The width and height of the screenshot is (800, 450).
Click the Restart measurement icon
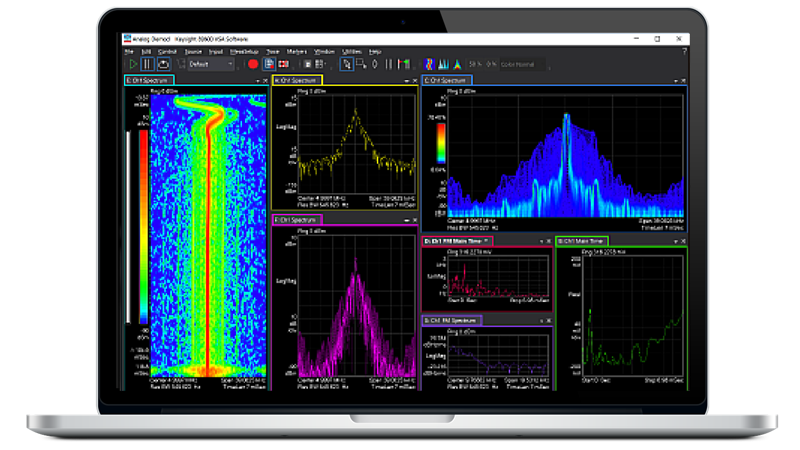click(163, 64)
